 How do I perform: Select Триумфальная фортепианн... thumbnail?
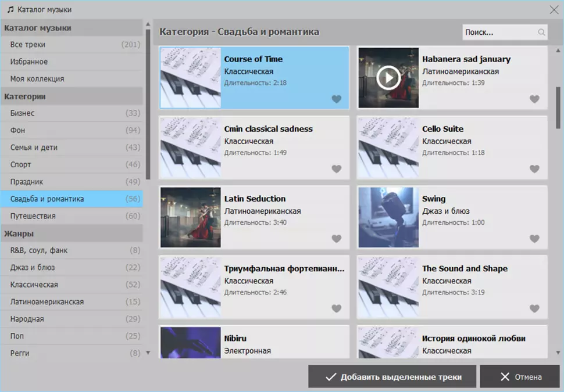190,287
